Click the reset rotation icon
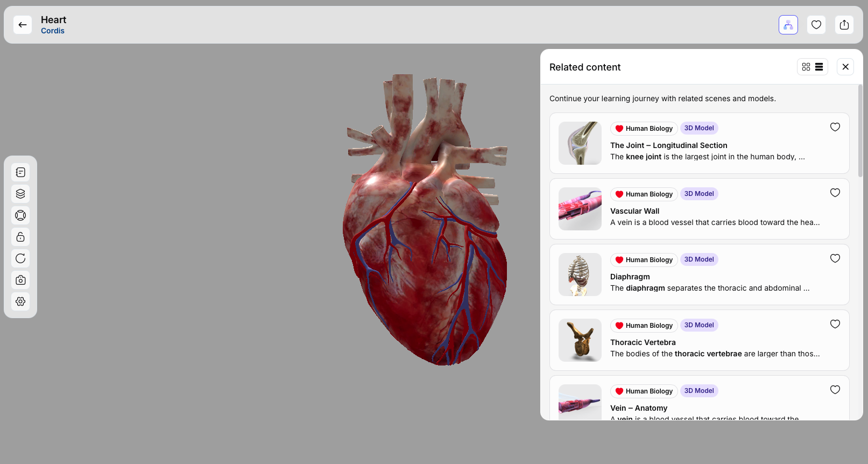This screenshot has height=464, width=868. pos(20,258)
